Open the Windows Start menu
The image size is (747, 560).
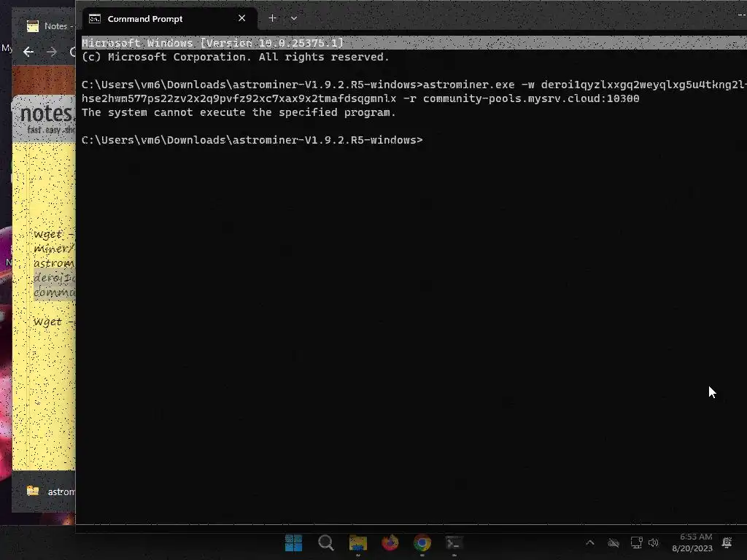point(293,542)
